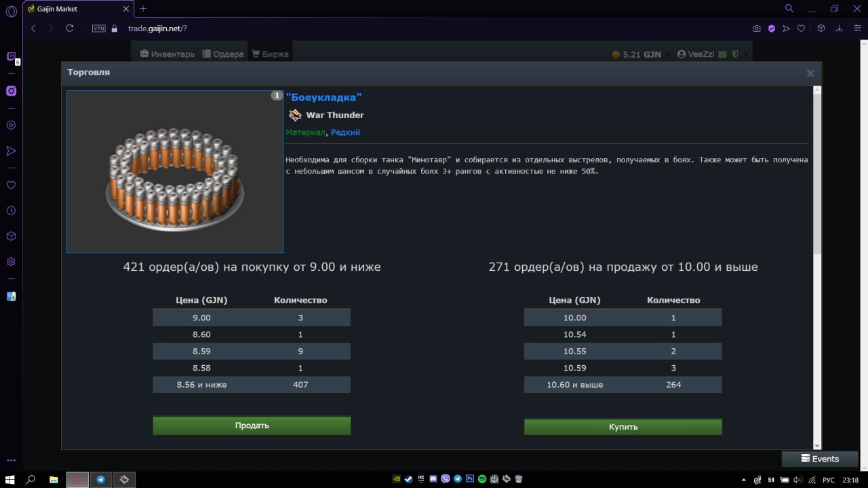
Task: Open the Events panel button
Action: pos(820,459)
